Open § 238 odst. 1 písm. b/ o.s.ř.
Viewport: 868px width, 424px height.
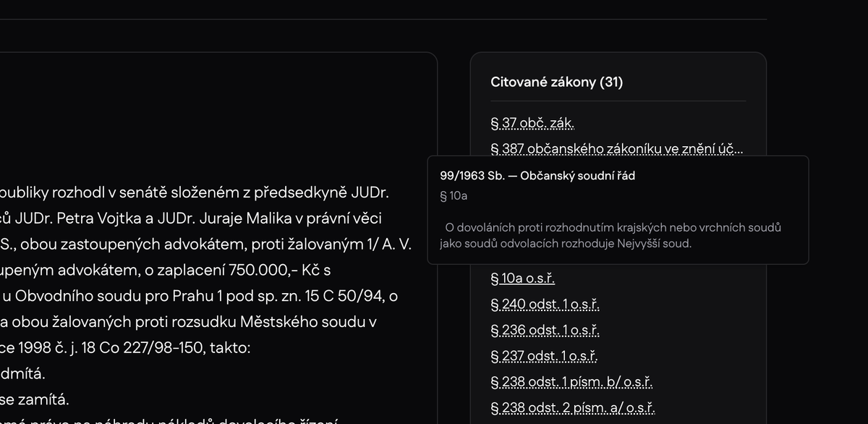(571, 381)
